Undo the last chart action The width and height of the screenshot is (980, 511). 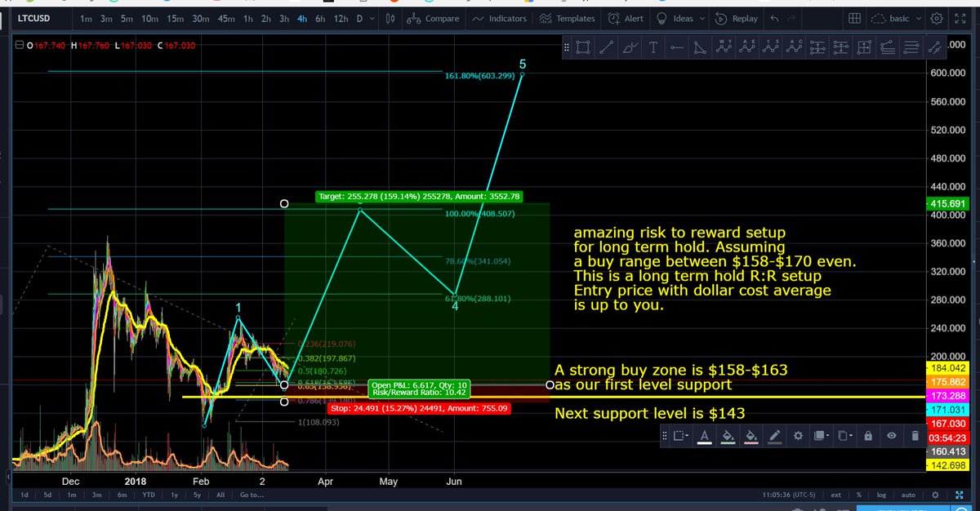[x=775, y=18]
